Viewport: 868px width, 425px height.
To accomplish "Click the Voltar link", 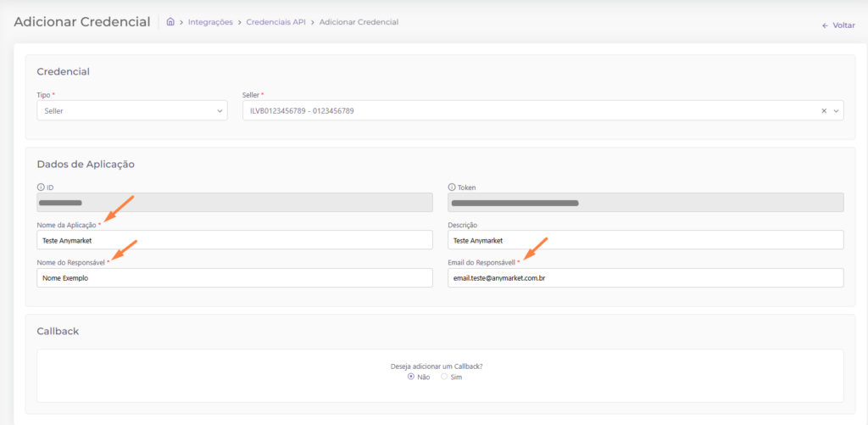I will click(843, 25).
